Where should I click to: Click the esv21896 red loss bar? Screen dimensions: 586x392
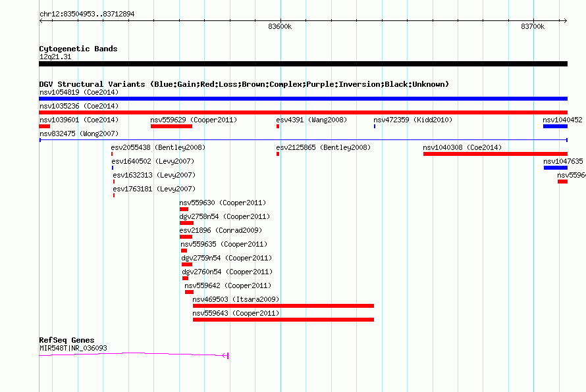186,237
